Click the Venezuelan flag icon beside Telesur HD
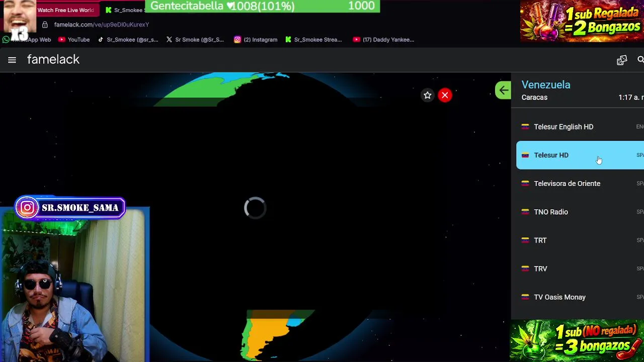This screenshot has height=362, width=644. pos(525,155)
